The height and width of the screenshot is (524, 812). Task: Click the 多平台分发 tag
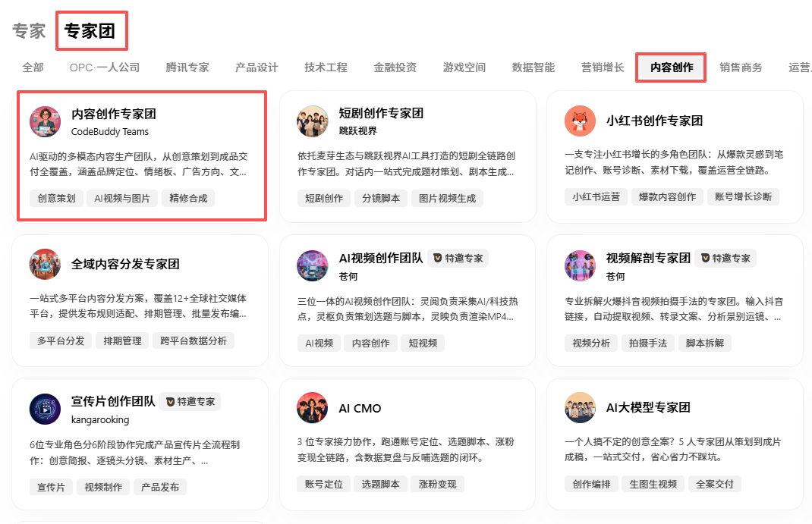(61, 341)
